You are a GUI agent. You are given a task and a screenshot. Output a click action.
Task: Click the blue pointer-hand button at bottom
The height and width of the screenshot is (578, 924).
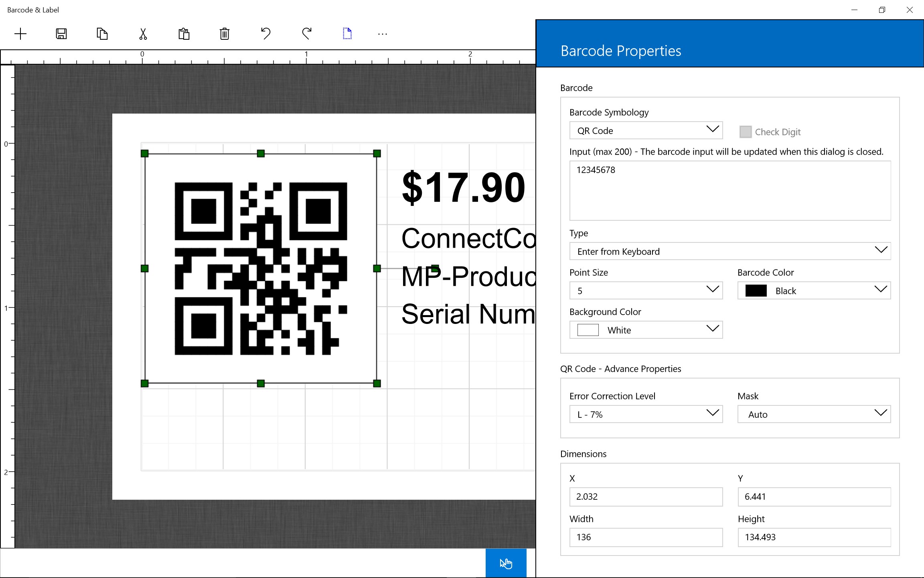point(506,563)
